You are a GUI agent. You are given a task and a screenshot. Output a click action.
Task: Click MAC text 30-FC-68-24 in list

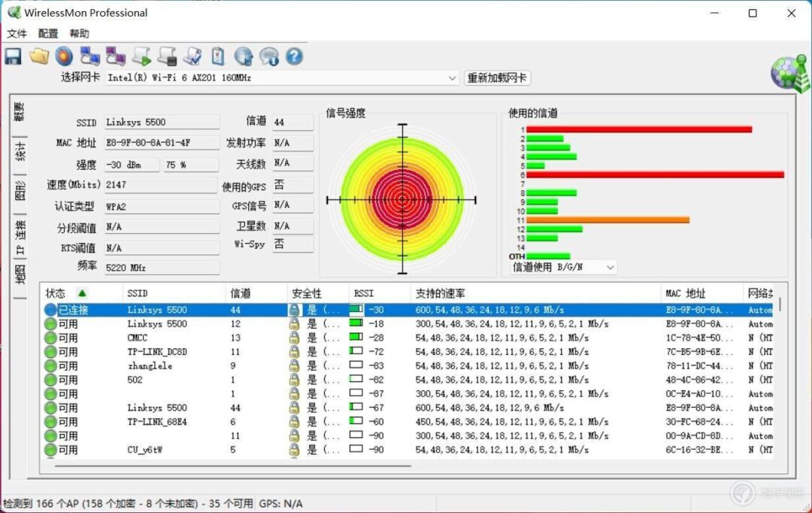[699, 422]
